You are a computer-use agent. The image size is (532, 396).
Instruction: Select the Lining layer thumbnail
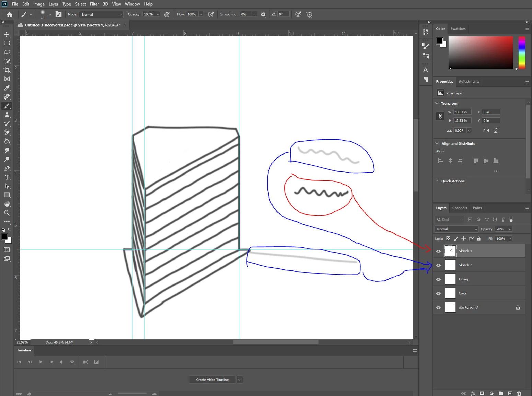tap(450, 279)
